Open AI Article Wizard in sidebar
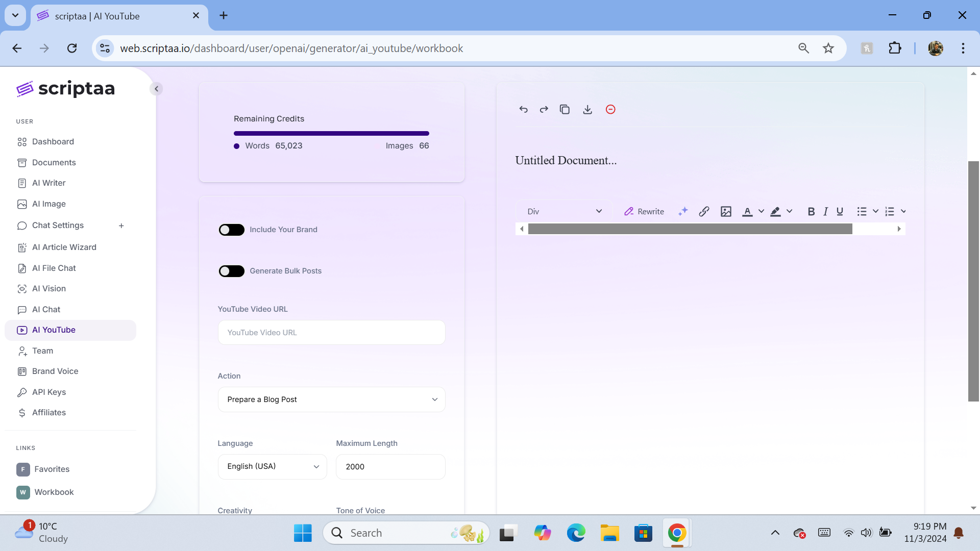Image resolution: width=980 pixels, height=551 pixels. [x=64, y=247]
